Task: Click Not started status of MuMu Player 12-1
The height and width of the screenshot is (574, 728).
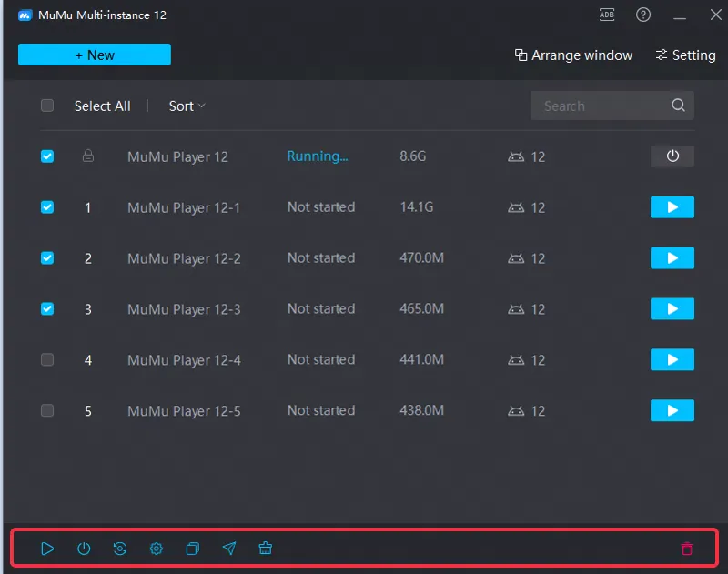Action: pos(321,207)
